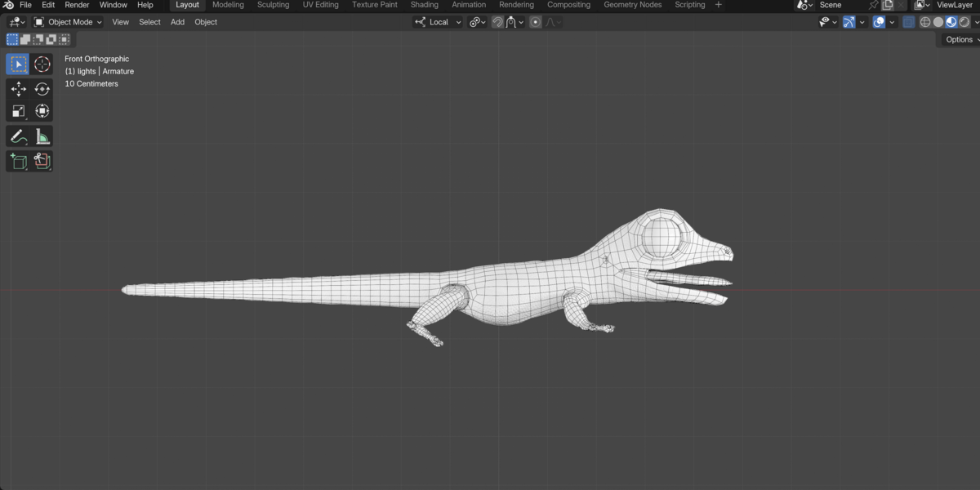Select the Add Cube tool
Image resolution: width=980 pixels, height=490 pixels.
point(18,161)
